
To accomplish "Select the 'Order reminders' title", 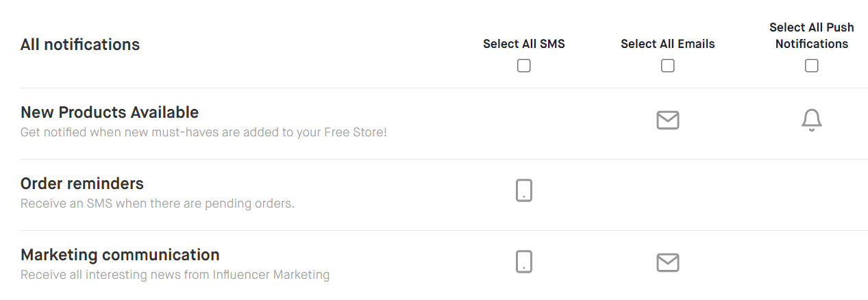I will pos(82,184).
